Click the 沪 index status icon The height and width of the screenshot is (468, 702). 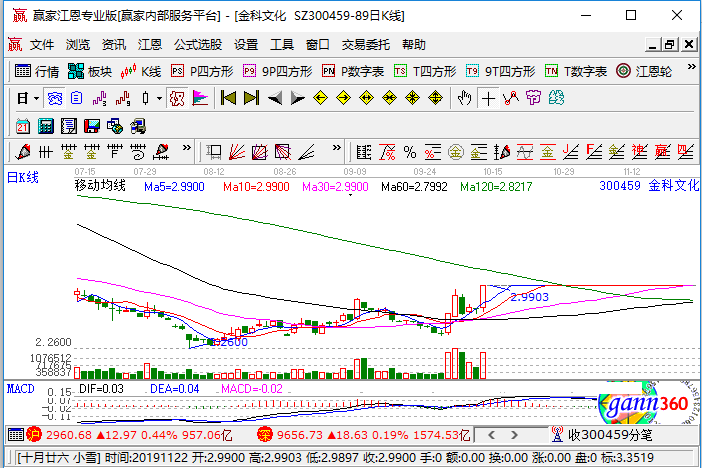[34, 434]
